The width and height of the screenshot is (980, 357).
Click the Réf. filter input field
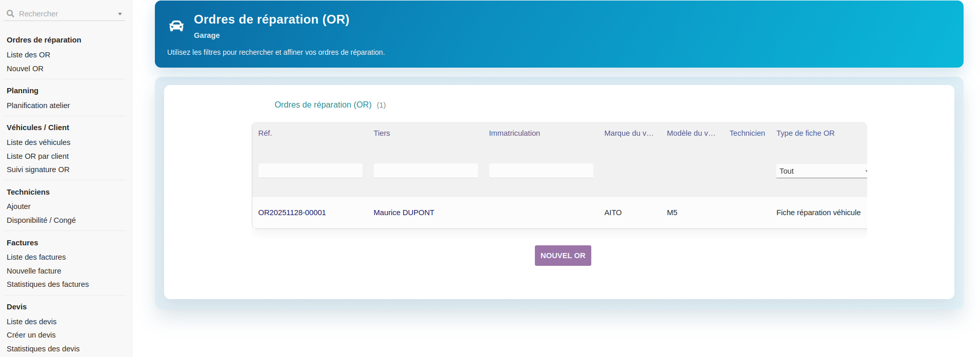tap(310, 171)
